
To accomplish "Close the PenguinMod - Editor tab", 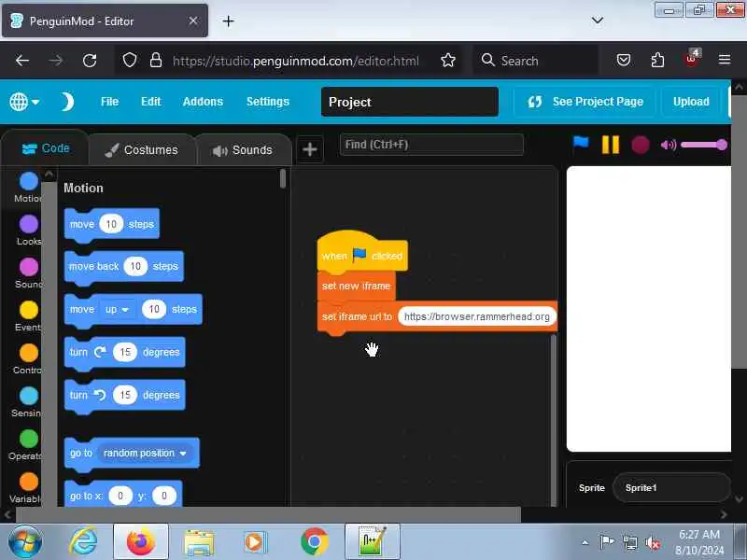I will [x=193, y=21].
